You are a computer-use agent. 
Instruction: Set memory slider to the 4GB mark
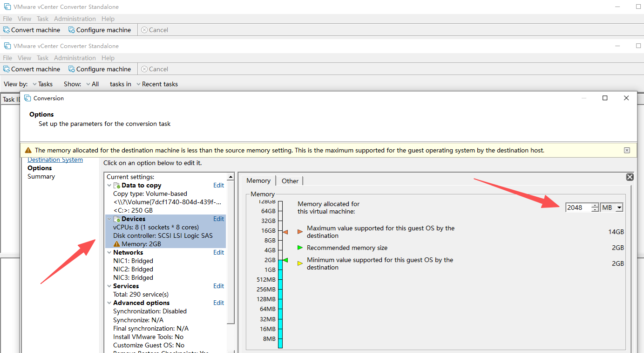point(280,250)
